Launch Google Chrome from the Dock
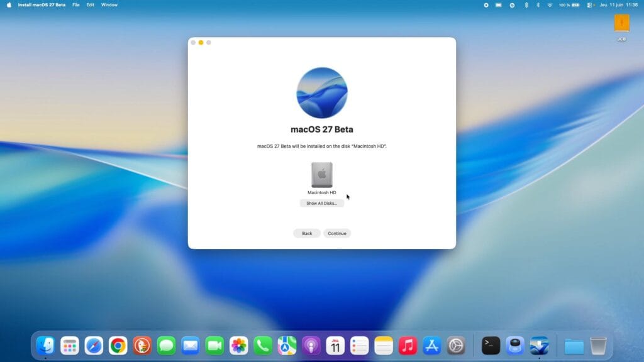This screenshot has width=644, height=362. point(118,346)
